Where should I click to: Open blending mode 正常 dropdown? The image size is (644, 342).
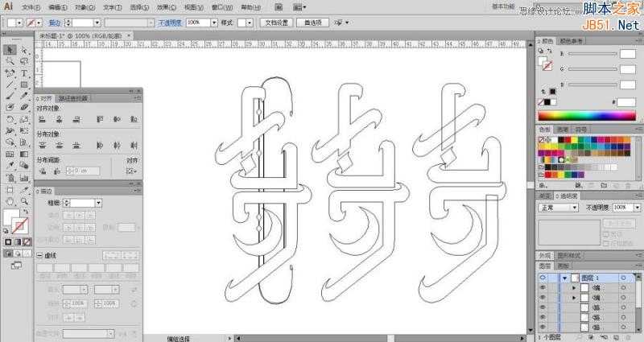(x=558, y=208)
